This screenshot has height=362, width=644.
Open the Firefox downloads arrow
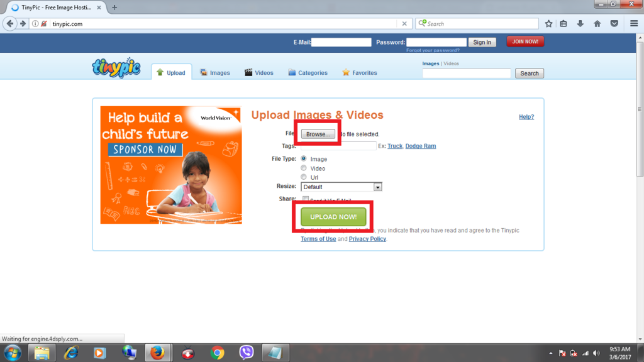pyautogui.click(x=580, y=24)
